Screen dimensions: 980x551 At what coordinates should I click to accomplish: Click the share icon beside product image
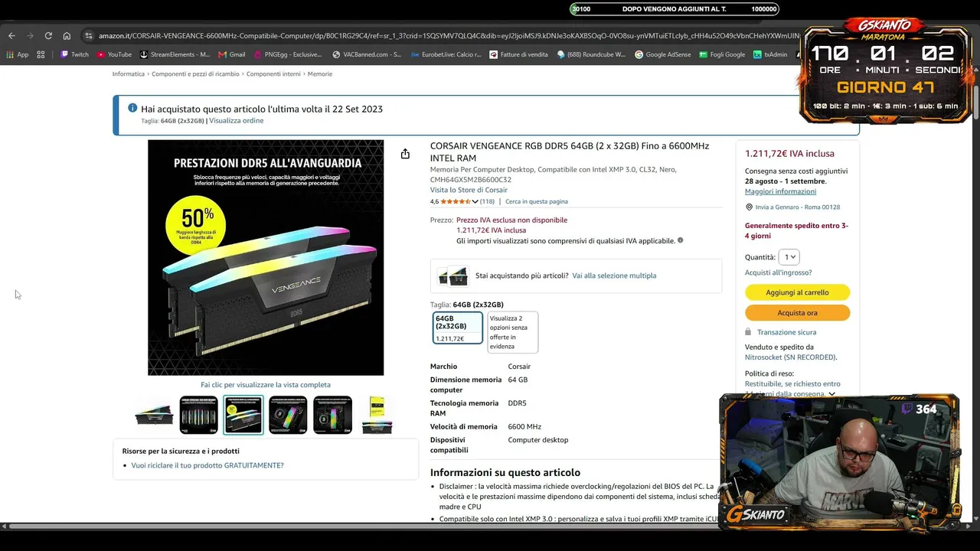pyautogui.click(x=405, y=154)
